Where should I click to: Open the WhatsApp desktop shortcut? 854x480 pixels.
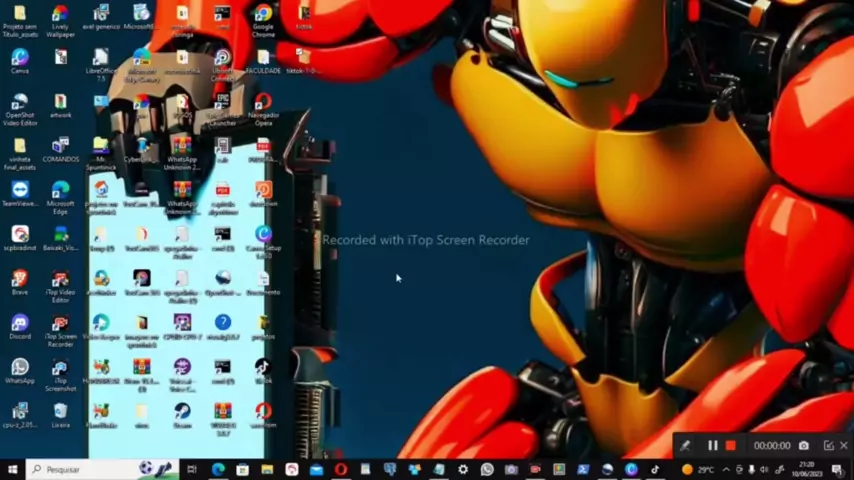pyautogui.click(x=20, y=371)
